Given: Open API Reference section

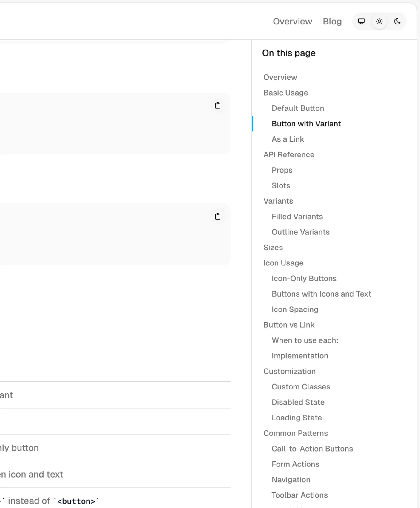Looking at the screenshot, I should tap(289, 155).
